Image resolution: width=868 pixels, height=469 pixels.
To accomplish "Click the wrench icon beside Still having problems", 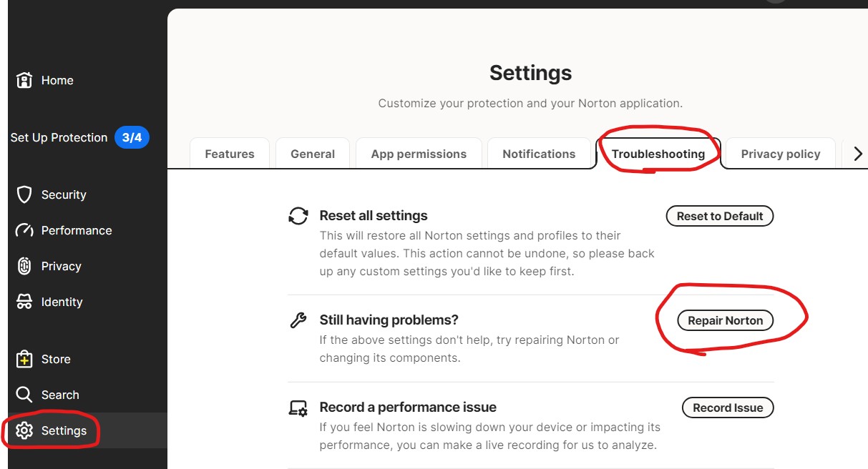I will 298,320.
